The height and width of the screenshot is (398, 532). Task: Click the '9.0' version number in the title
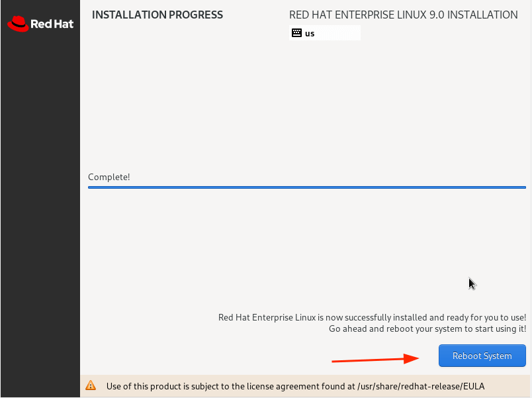(437, 15)
